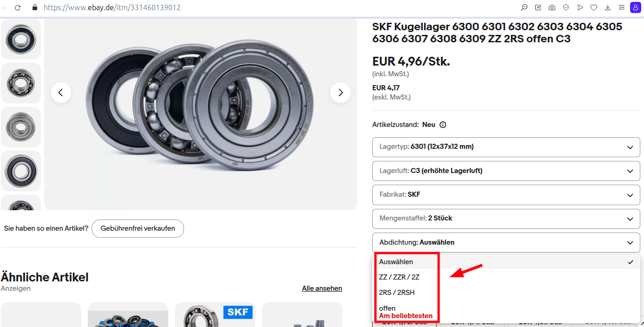644x327 pixels.
Task: Choose the 2RS / 2RSH option
Action: (x=397, y=293)
